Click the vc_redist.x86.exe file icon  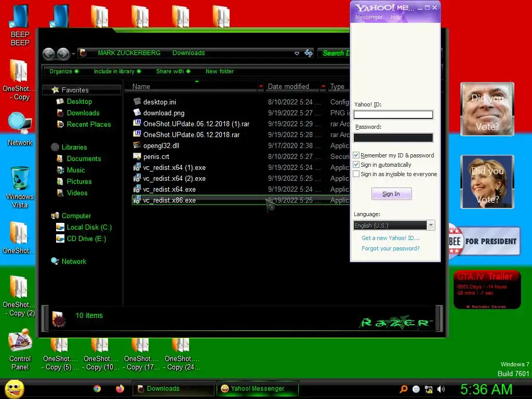click(x=137, y=200)
